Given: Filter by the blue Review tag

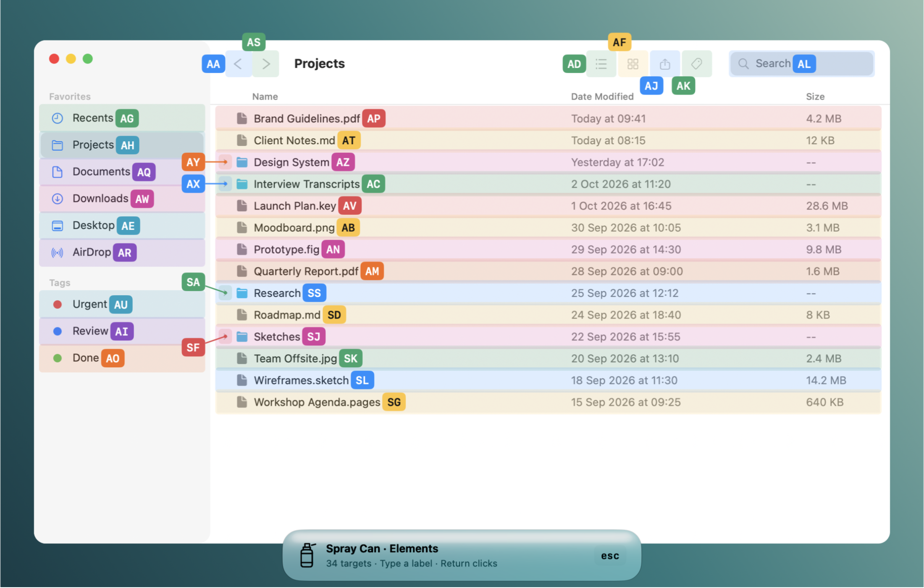Looking at the screenshot, I should (x=122, y=331).
